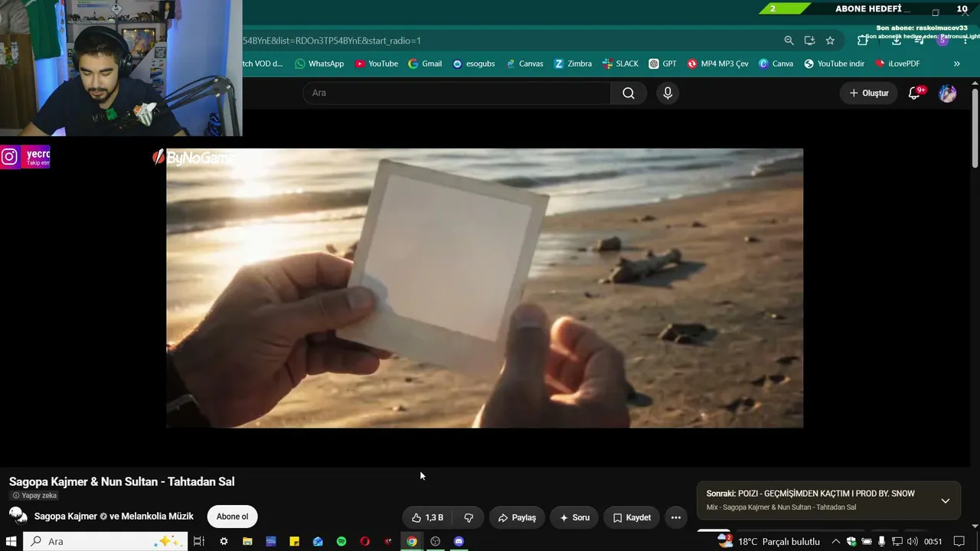This screenshot has width=980, height=551.
Task: Show more bookmarks with the double chevron
Action: pyautogui.click(x=956, y=64)
